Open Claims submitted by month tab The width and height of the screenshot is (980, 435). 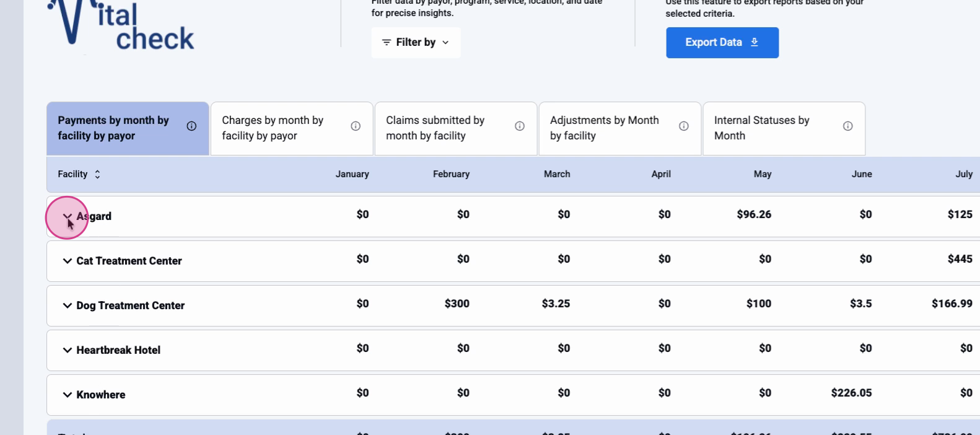443,128
